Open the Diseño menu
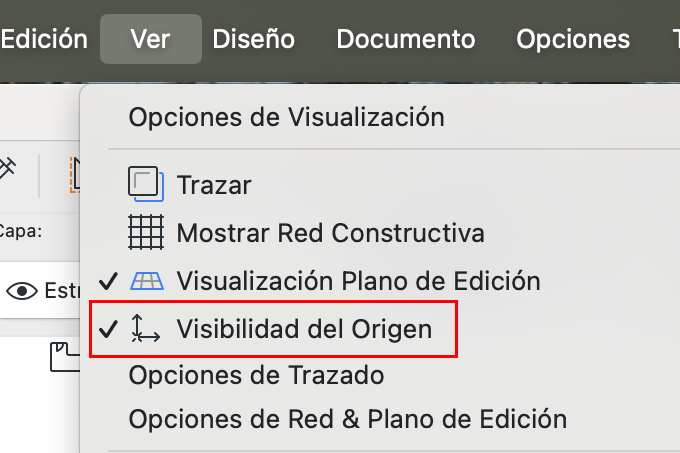Viewport: 680px width, 453px height. point(254,39)
